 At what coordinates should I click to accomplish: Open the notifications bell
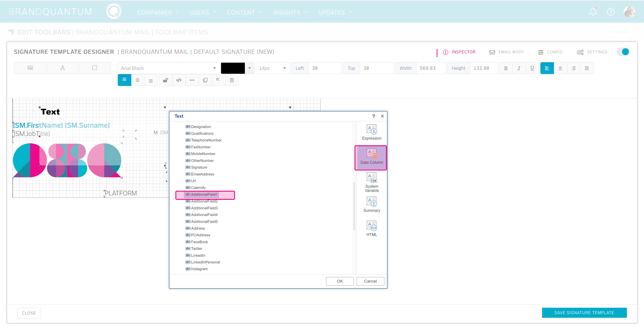tap(593, 12)
